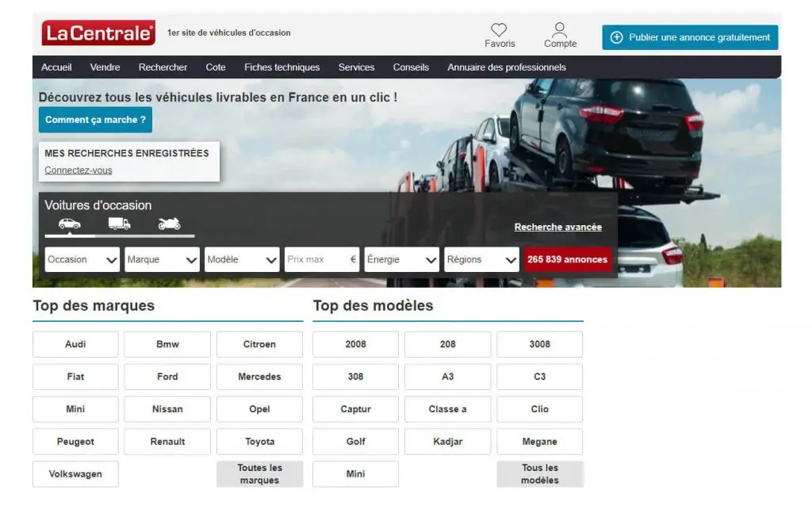The image size is (812, 509).
Task: Select the Peugeot brand
Action: tap(75, 442)
